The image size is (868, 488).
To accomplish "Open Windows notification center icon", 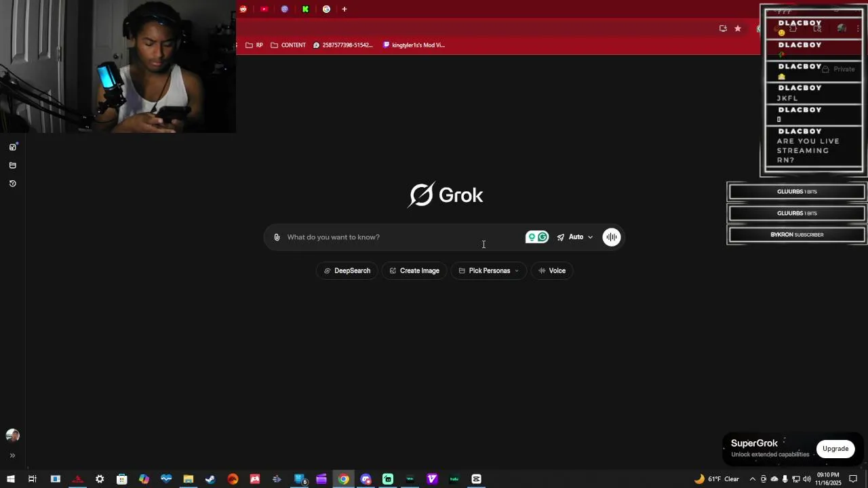I will click(853, 479).
